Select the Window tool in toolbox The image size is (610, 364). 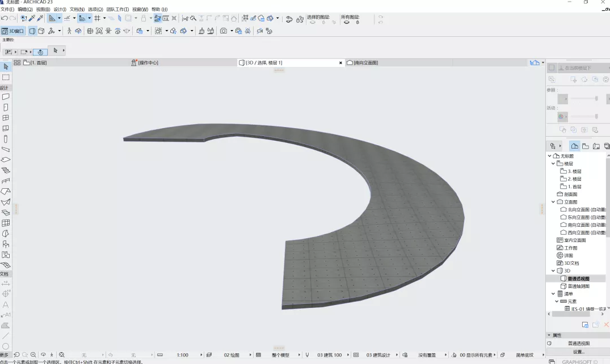pyautogui.click(x=6, y=118)
